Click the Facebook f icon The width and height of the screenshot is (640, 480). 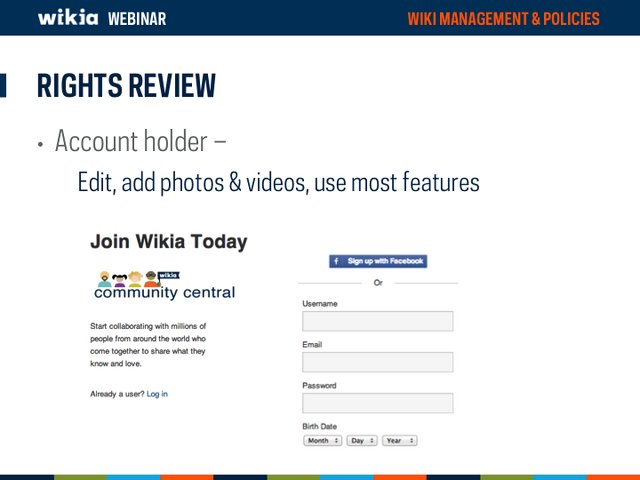click(x=336, y=261)
